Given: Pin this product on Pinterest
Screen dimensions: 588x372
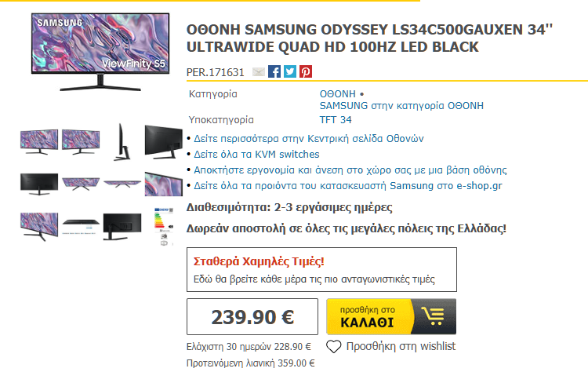Looking at the screenshot, I should [306, 72].
